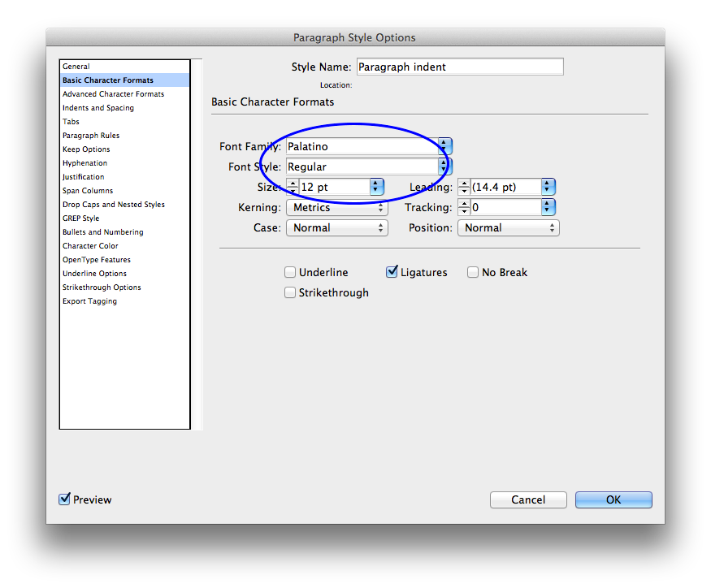Open the Font Style dropdown arrow

point(444,166)
